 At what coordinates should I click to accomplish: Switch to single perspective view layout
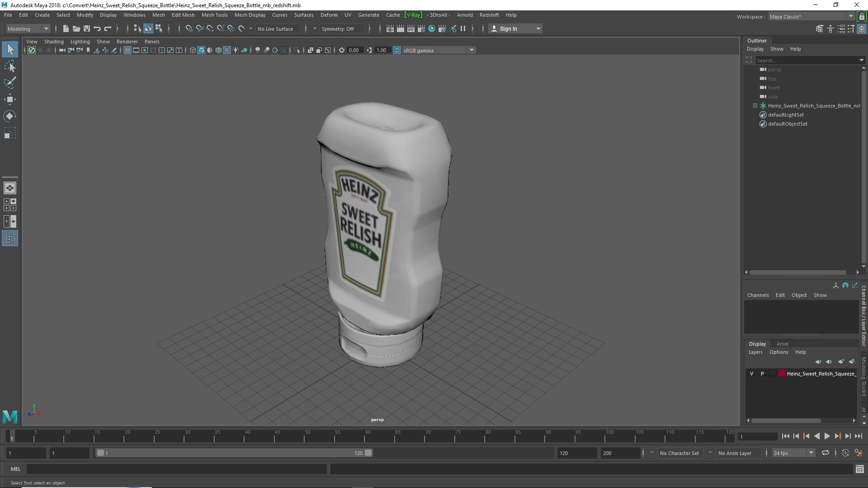point(10,188)
